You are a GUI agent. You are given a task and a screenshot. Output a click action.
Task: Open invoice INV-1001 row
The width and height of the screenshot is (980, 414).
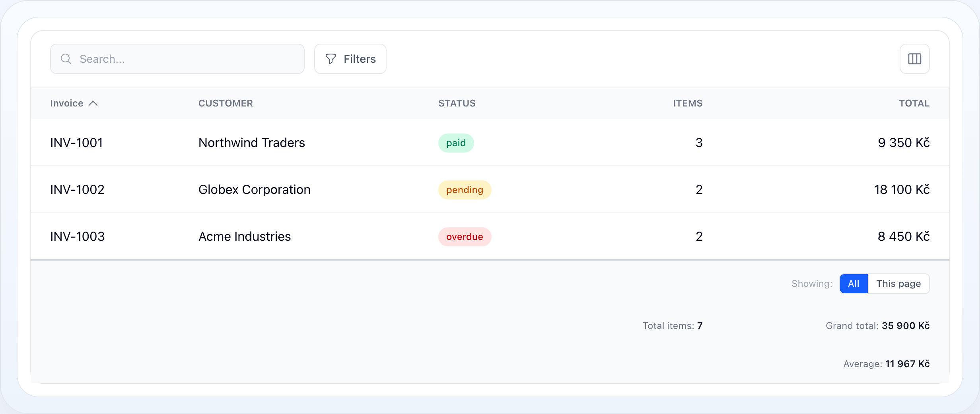[x=490, y=143]
